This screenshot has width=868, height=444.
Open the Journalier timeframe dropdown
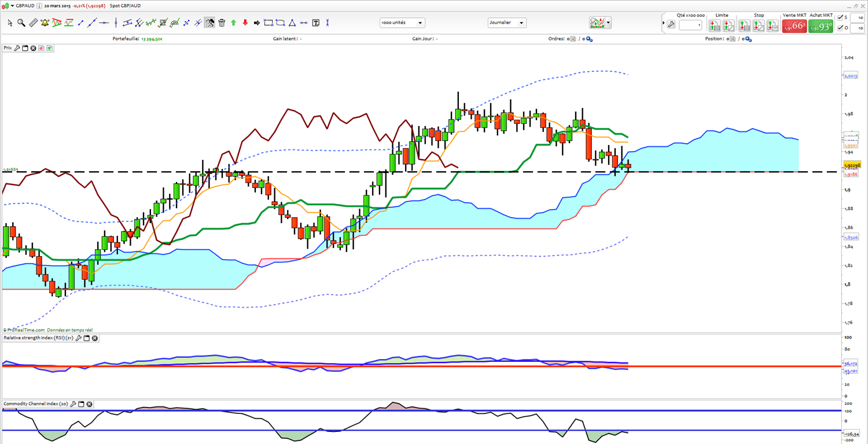507,23
